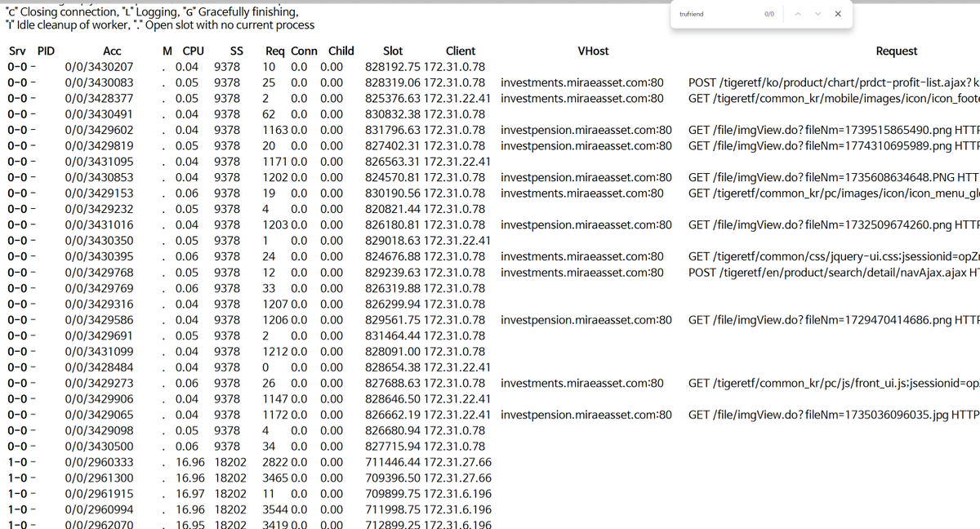This screenshot has width=980, height=529.
Task: Click the request with fileNm=1739515865490.png
Action: click(x=834, y=130)
